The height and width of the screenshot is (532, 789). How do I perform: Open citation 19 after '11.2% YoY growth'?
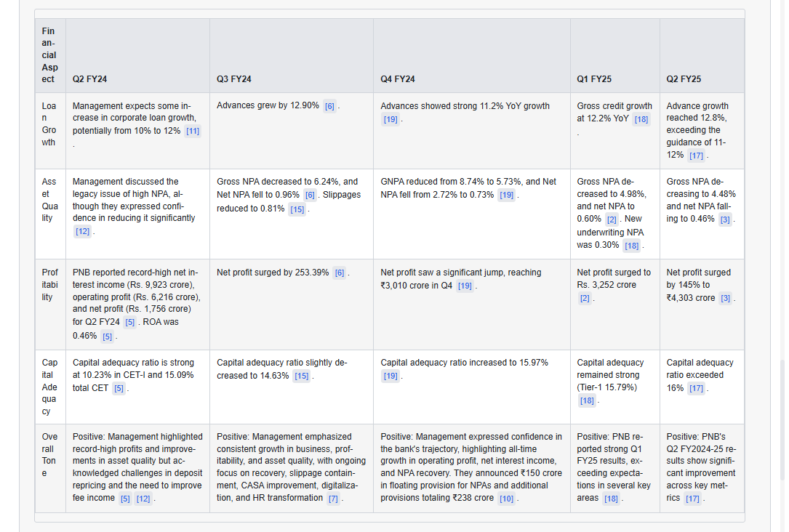[x=391, y=119]
